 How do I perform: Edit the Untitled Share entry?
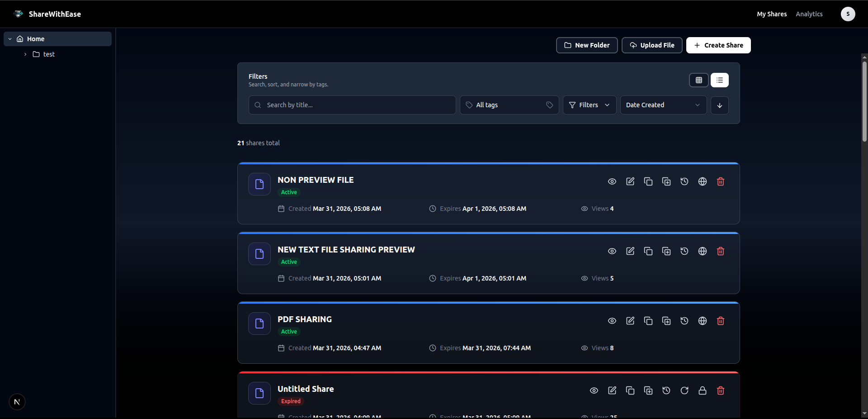[612, 390]
